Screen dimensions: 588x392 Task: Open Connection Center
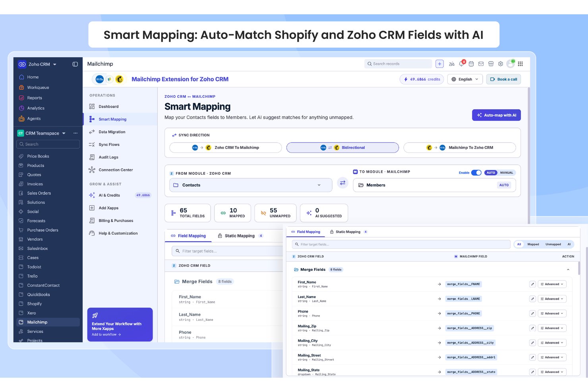point(116,170)
